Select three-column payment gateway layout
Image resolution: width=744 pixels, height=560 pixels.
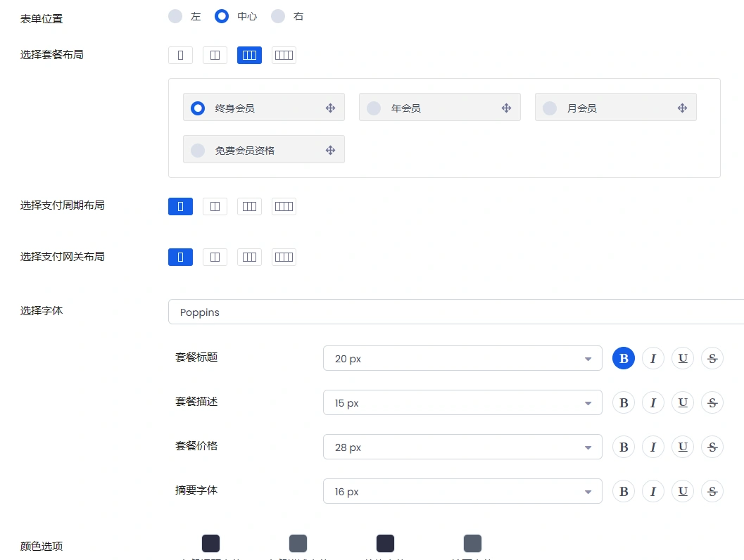pos(249,257)
